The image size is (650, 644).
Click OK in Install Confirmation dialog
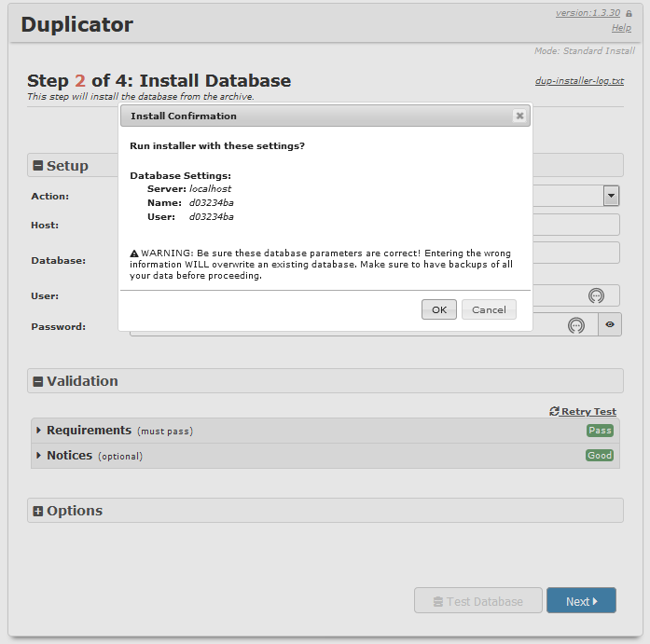point(439,309)
